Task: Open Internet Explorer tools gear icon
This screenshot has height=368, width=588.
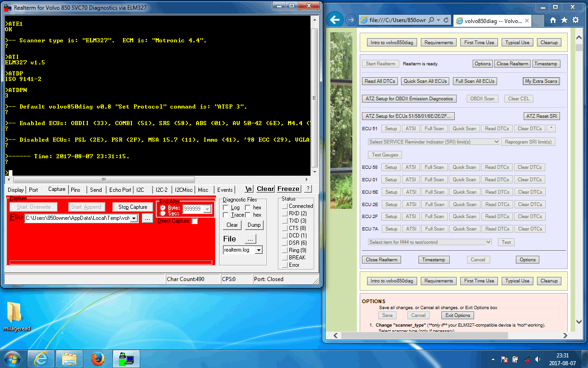Action: tap(576, 20)
